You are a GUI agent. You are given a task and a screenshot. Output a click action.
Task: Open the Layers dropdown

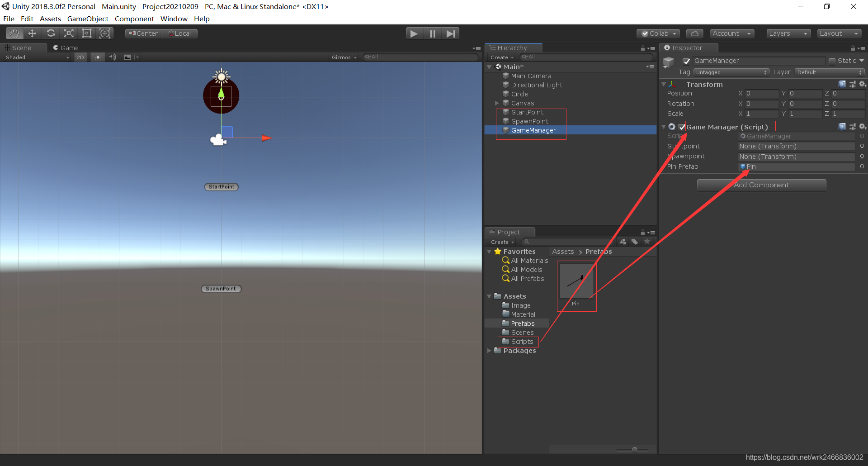tap(788, 33)
